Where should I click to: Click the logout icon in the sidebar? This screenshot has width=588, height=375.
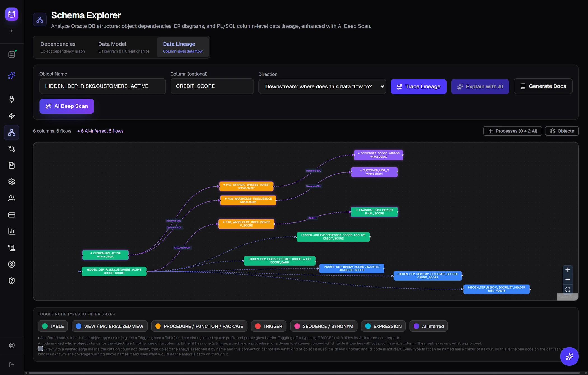[x=12, y=365]
